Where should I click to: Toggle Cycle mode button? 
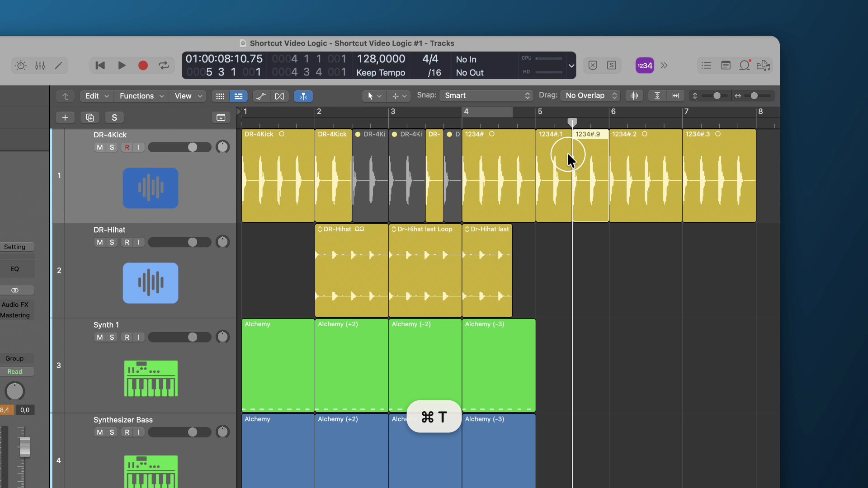(x=164, y=66)
